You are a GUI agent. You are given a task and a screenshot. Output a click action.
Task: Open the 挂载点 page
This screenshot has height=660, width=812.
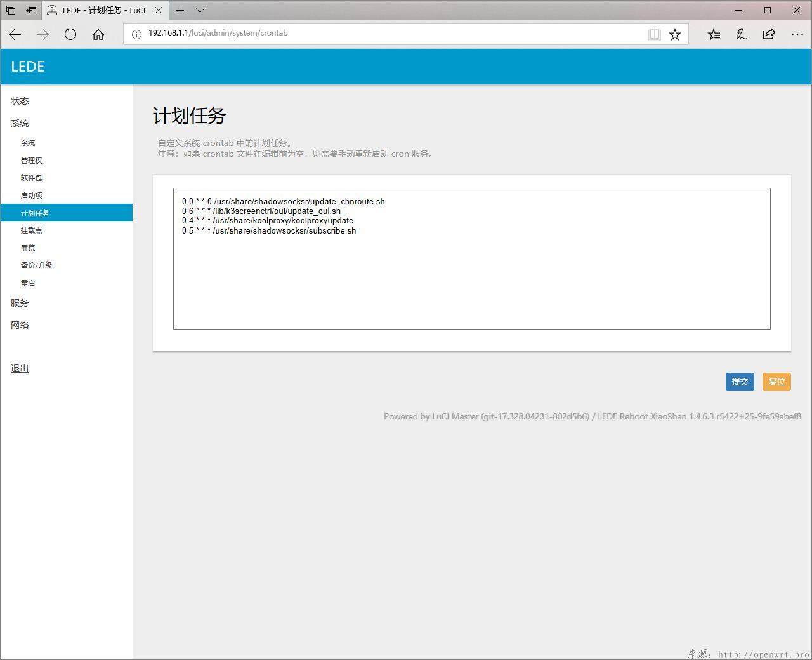coord(31,230)
